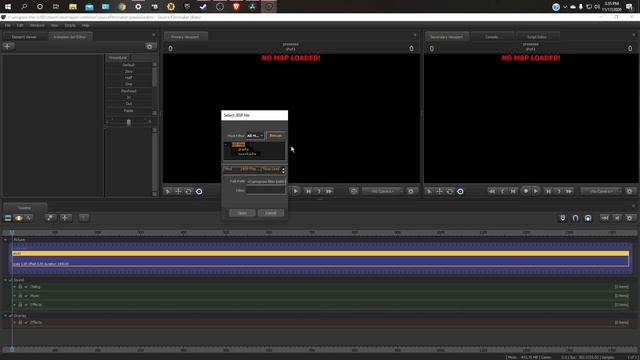Open primary viewport No Camera dropdown
This screenshot has width=640, height=360.
pyautogui.click(x=383, y=191)
